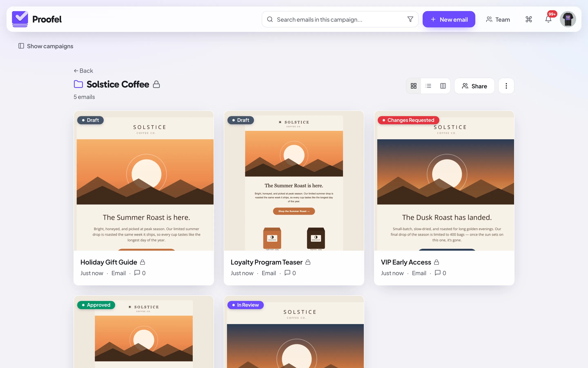
Task: Click lock icon next to VIP Early Access
Action: (436, 262)
